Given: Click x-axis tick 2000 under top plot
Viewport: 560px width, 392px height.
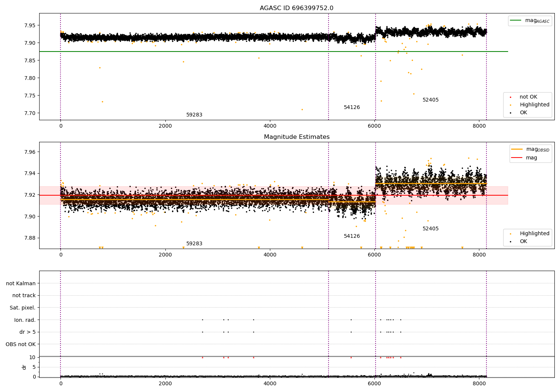Looking at the screenshot, I should click(165, 126).
